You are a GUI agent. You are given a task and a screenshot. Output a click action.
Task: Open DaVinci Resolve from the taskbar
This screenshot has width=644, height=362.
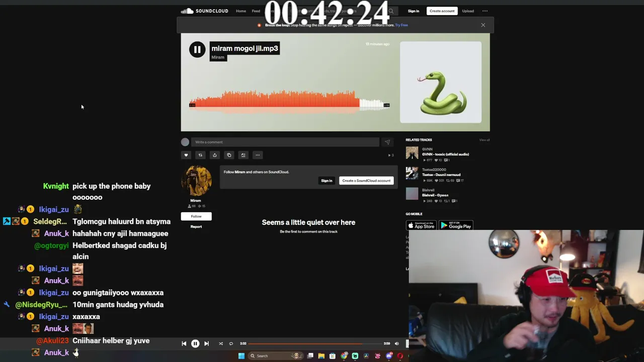pyautogui.click(x=366, y=356)
